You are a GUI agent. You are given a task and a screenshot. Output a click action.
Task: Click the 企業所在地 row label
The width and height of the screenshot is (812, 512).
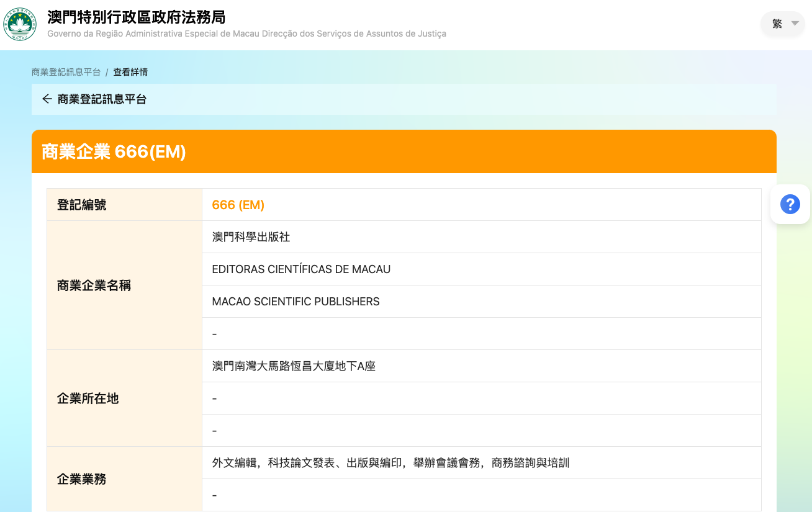click(88, 398)
